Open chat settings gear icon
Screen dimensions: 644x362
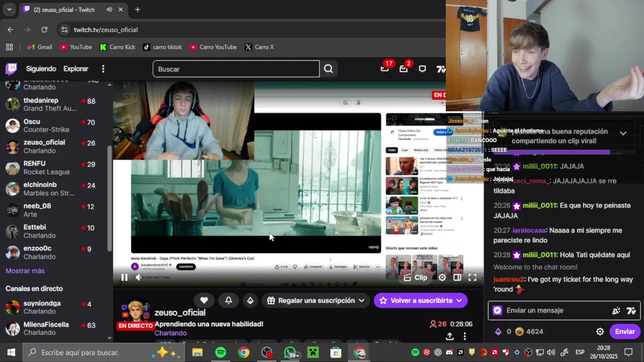pyautogui.click(x=600, y=331)
